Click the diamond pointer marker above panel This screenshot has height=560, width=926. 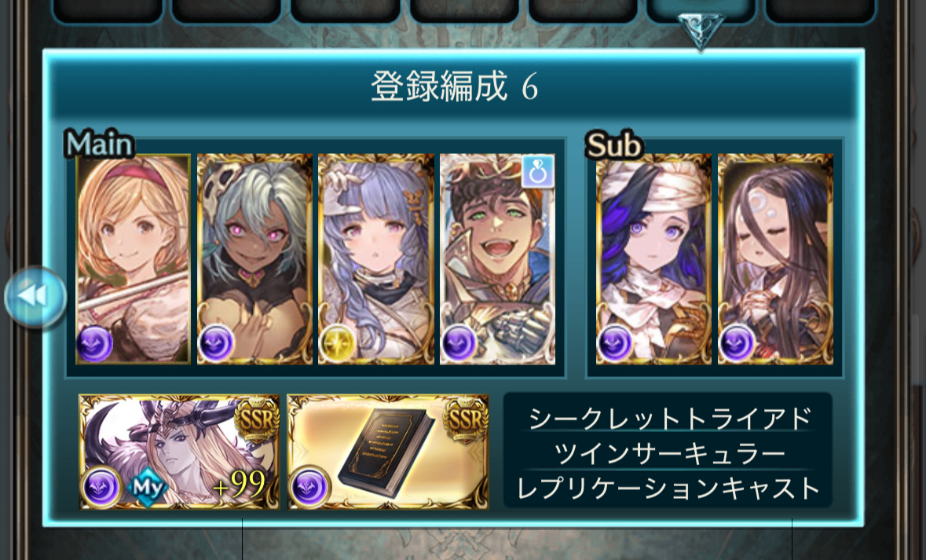[701, 30]
